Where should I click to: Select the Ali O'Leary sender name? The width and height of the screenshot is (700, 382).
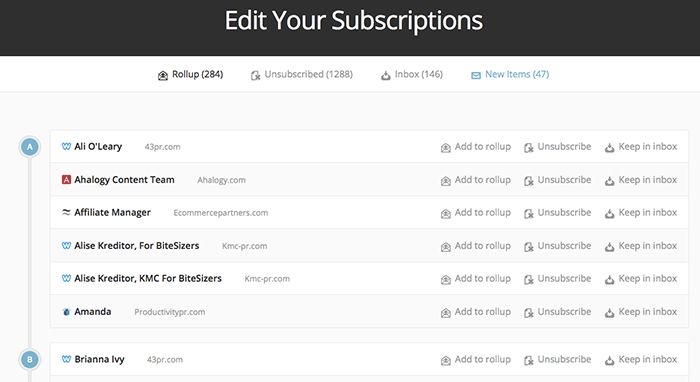coord(98,147)
